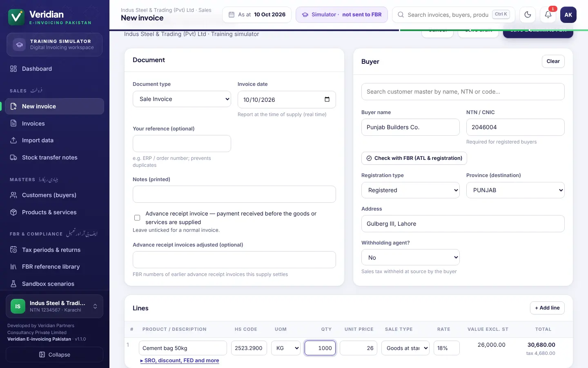The height and width of the screenshot is (368, 588).
Task: Open the Invoice date calendar picker icon
Action: 327,99
